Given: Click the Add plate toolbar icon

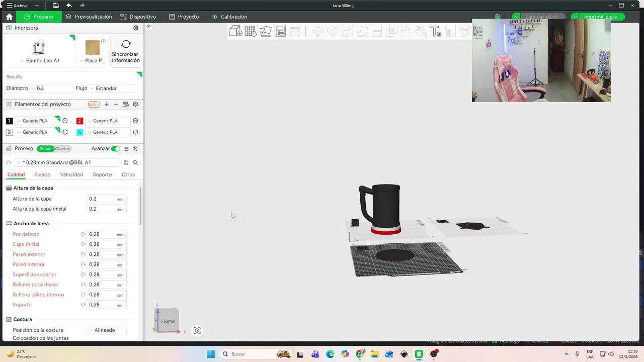Looking at the screenshot, I should 251,32.
